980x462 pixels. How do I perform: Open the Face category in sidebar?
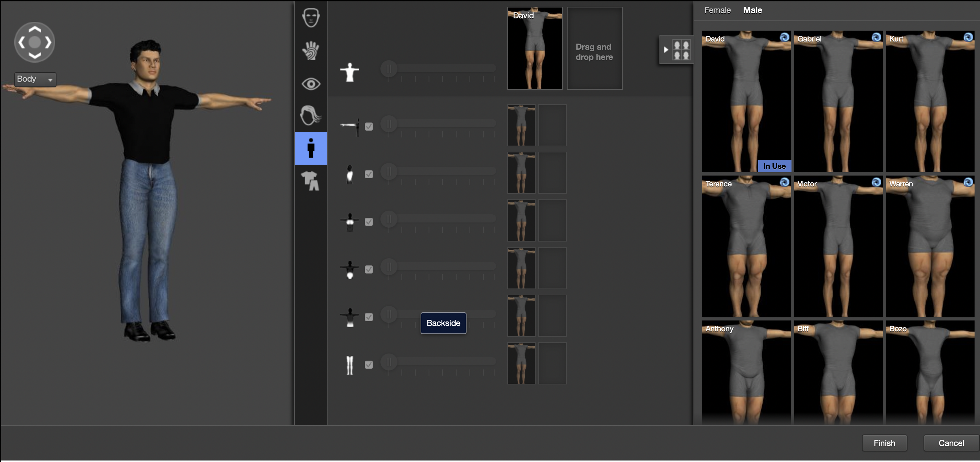[311, 17]
